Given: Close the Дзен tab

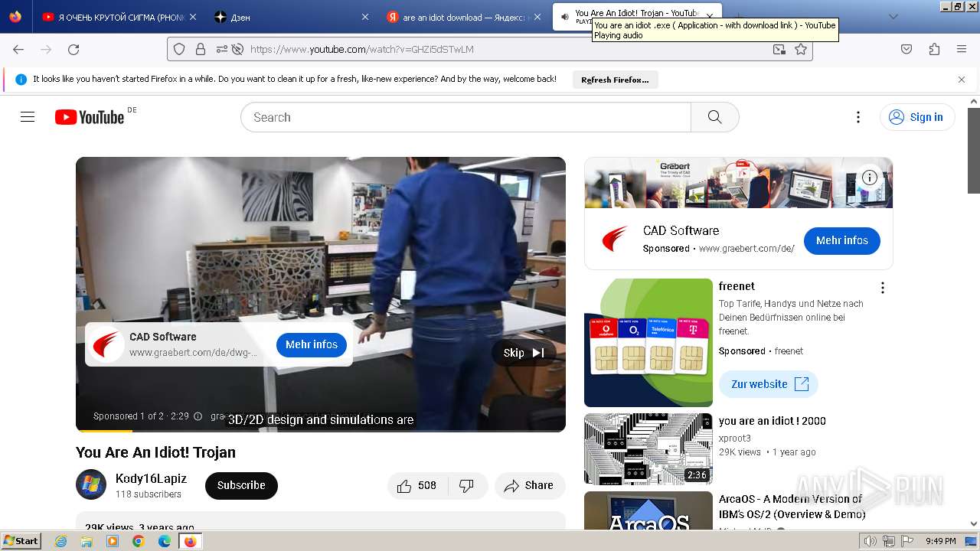Looking at the screenshot, I should [x=365, y=17].
